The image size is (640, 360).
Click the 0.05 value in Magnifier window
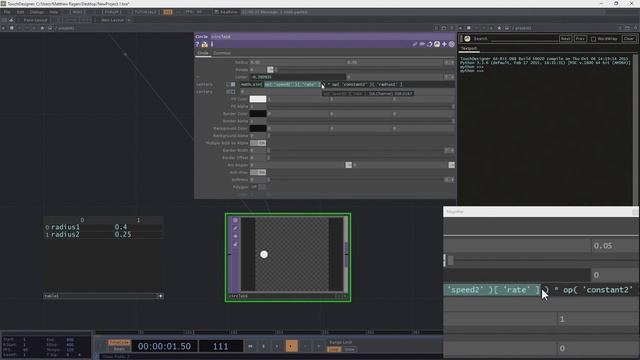603,246
